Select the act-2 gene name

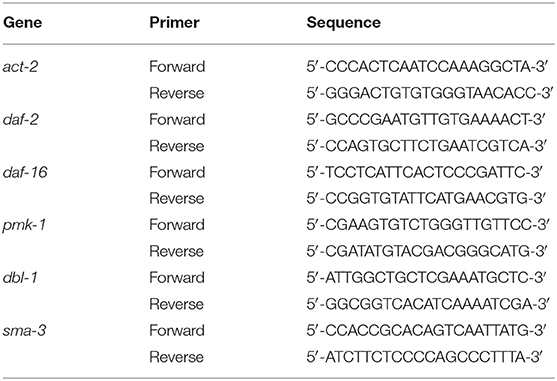[x=20, y=67]
